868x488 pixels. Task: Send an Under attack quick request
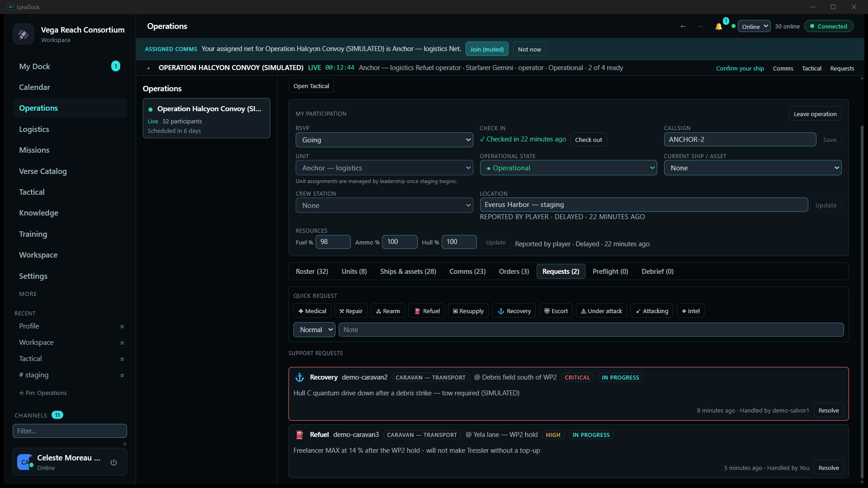601,311
